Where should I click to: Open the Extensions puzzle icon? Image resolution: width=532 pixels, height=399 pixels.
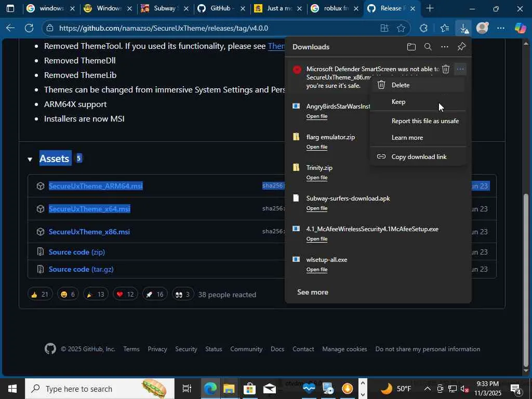[x=424, y=28]
